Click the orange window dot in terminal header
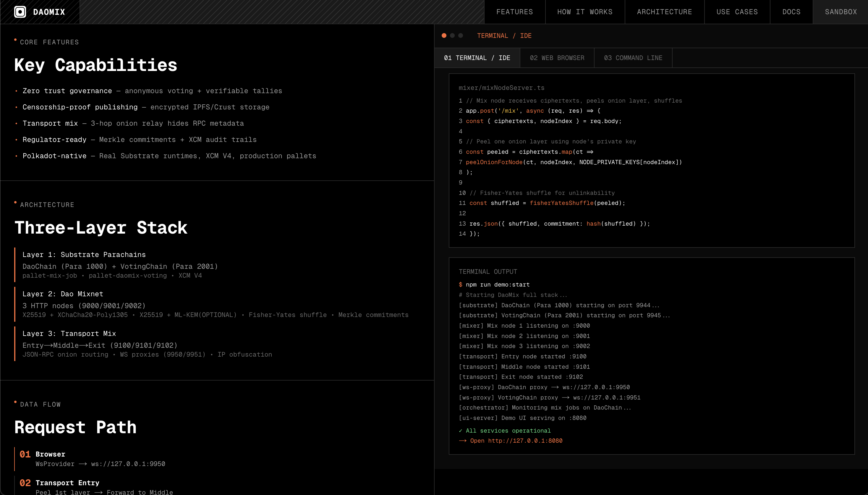The image size is (868, 495). tap(444, 36)
